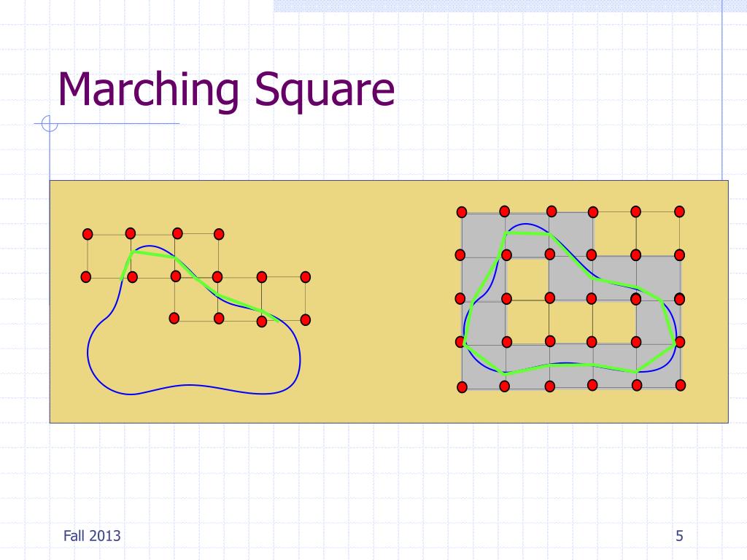Click the slide number "5"
Viewport: 747px width, 560px height.
coord(679,536)
